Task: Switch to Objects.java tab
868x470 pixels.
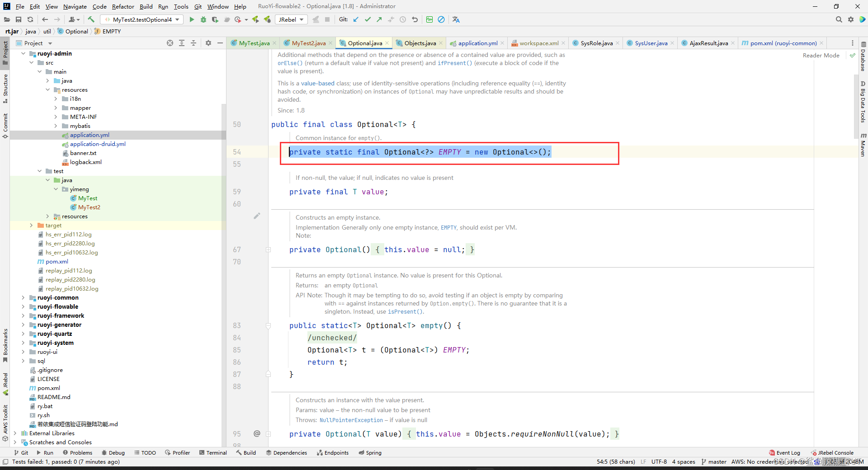Action: point(420,43)
